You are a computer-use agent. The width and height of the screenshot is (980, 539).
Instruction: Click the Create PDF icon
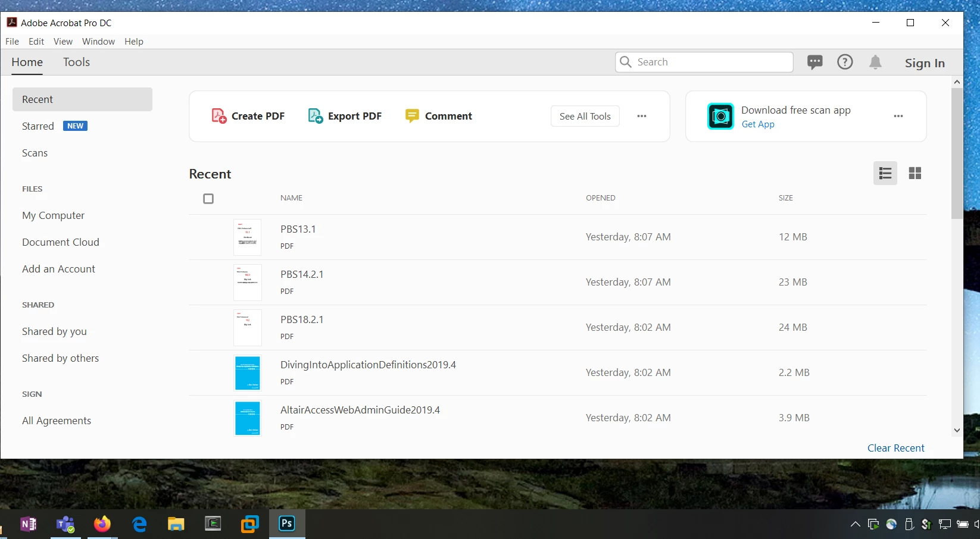click(219, 116)
